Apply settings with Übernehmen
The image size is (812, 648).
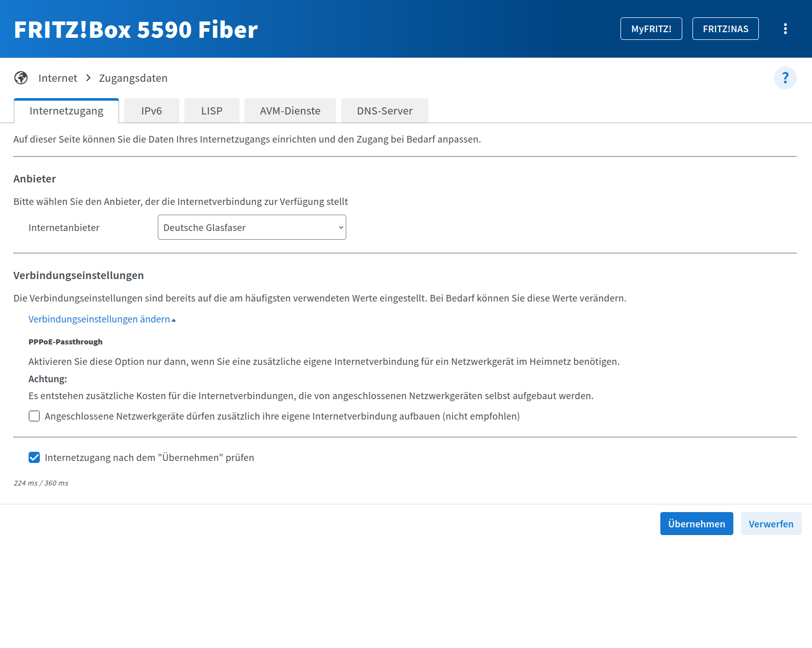(697, 524)
